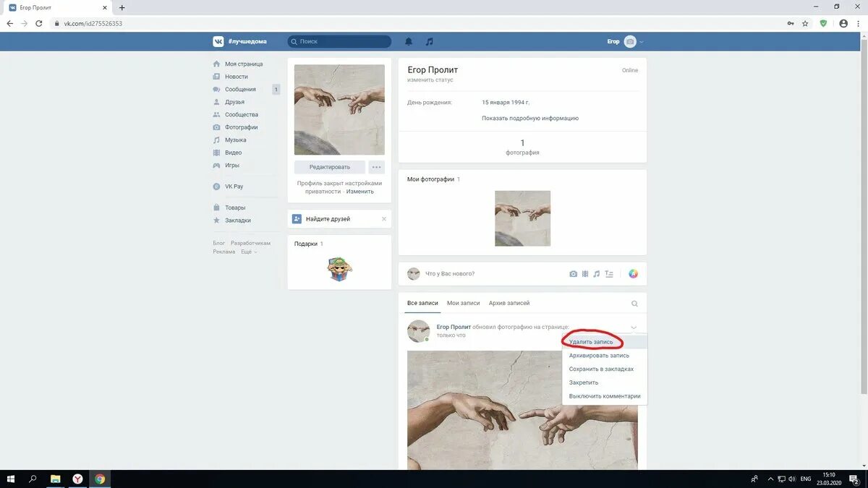Click the Новости news icon in the sidebar
The image size is (868, 488).
[216, 77]
